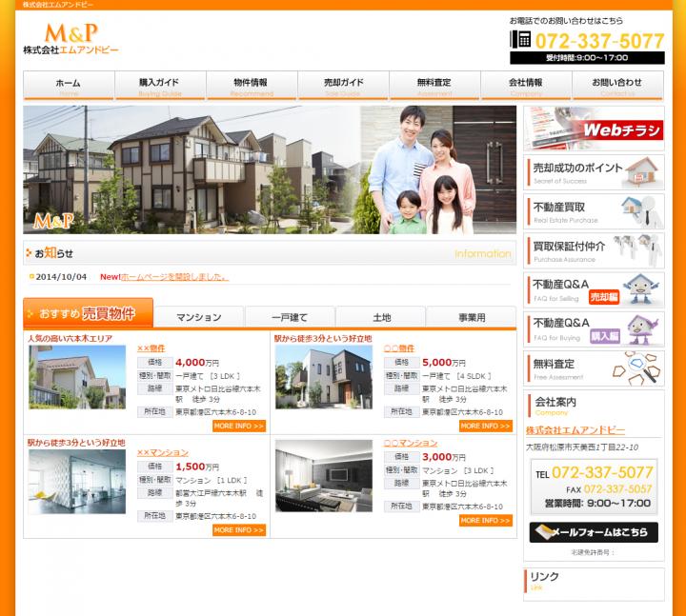Open the ホームページを開設しました news link
Viewport: 686px width, 616px height.
174,277
